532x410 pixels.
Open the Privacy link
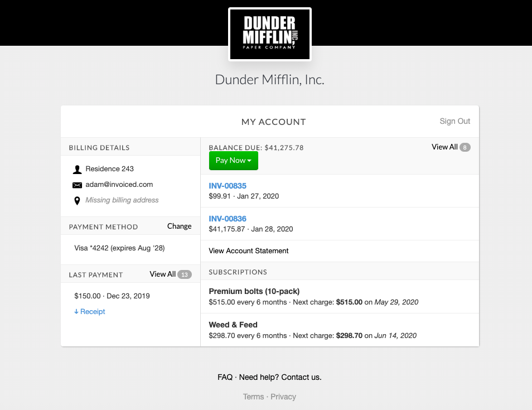(x=283, y=397)
